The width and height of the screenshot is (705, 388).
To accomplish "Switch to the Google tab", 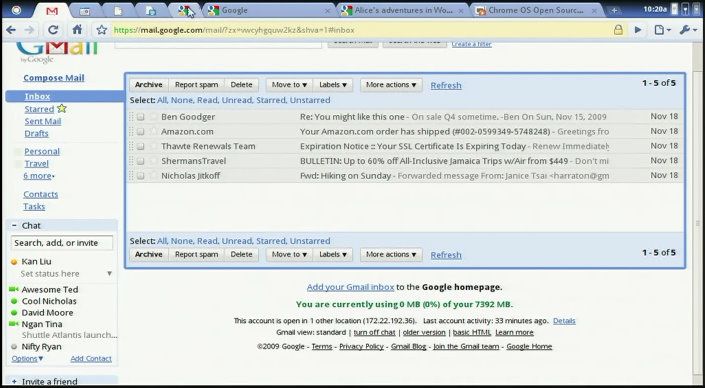I will [x=268, y=10].
